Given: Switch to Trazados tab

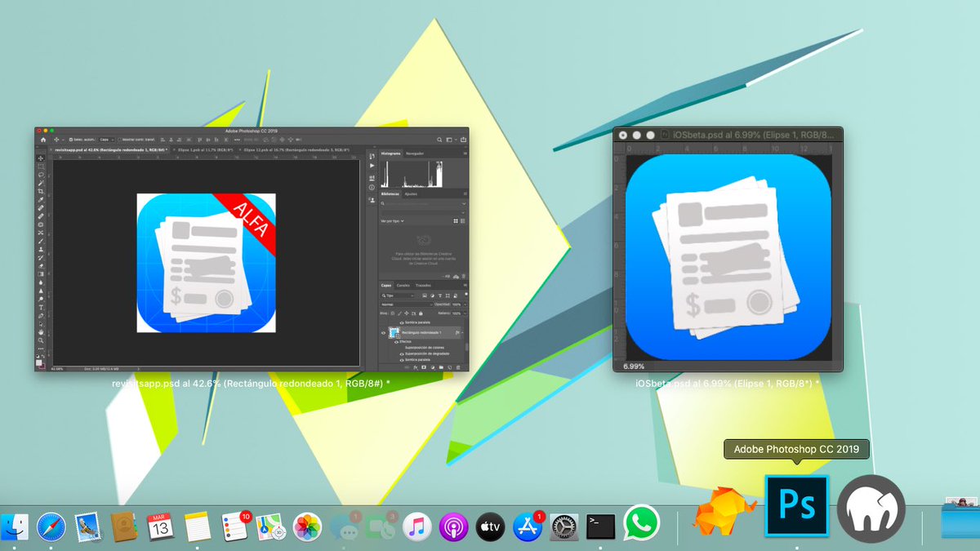Looking at the screenshot, I should tap(423, 286).
